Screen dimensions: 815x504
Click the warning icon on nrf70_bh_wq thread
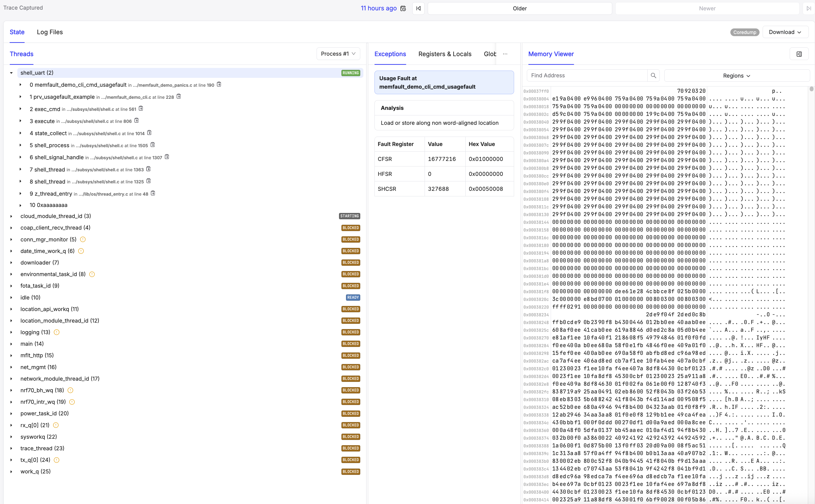pos(70,390)
